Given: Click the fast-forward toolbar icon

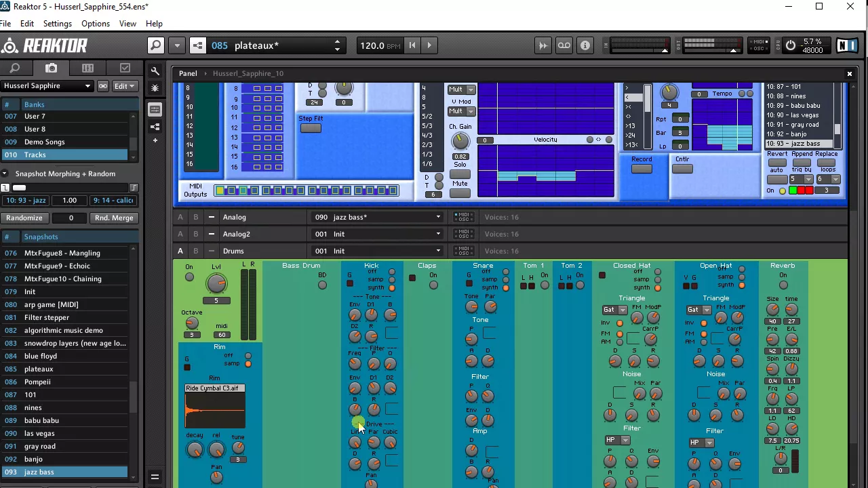Looking at the screenshot, I should coord(543,45).
